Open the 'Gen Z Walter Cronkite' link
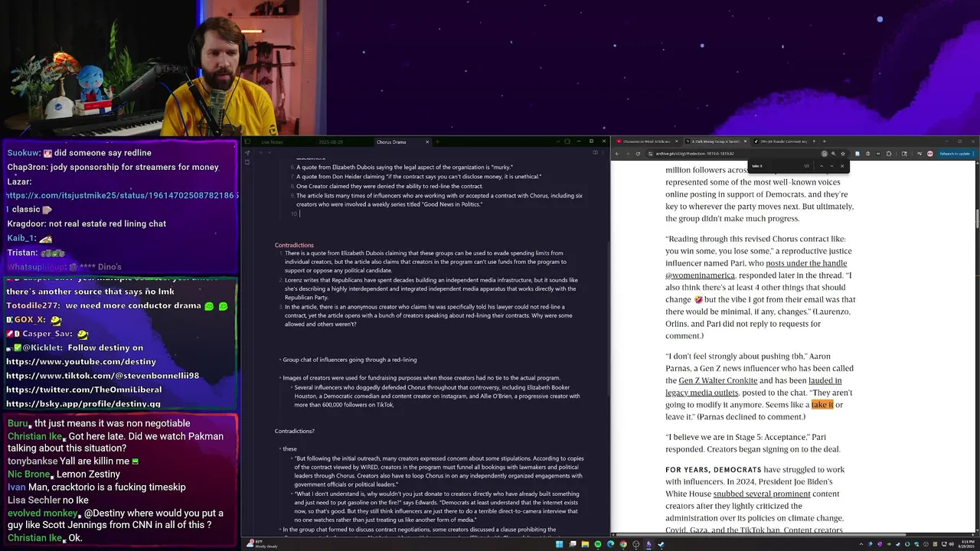 pyautogui.click(x=718, y=380)
